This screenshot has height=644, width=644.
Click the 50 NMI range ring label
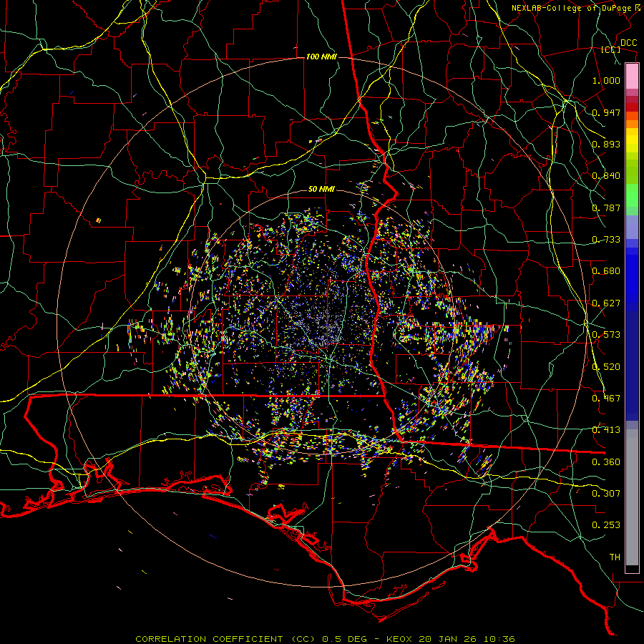pos(321,190)
